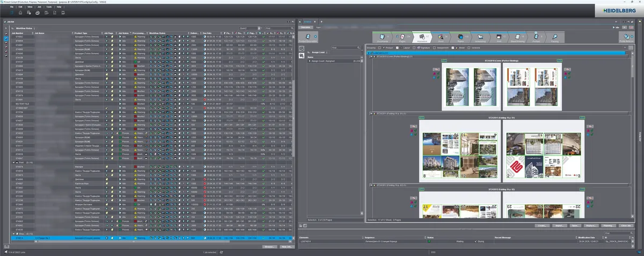Image resolution: width=644 pixels, height=256 pixels.
Task: Open the Tools menu
Action: [x=49, y=7]
